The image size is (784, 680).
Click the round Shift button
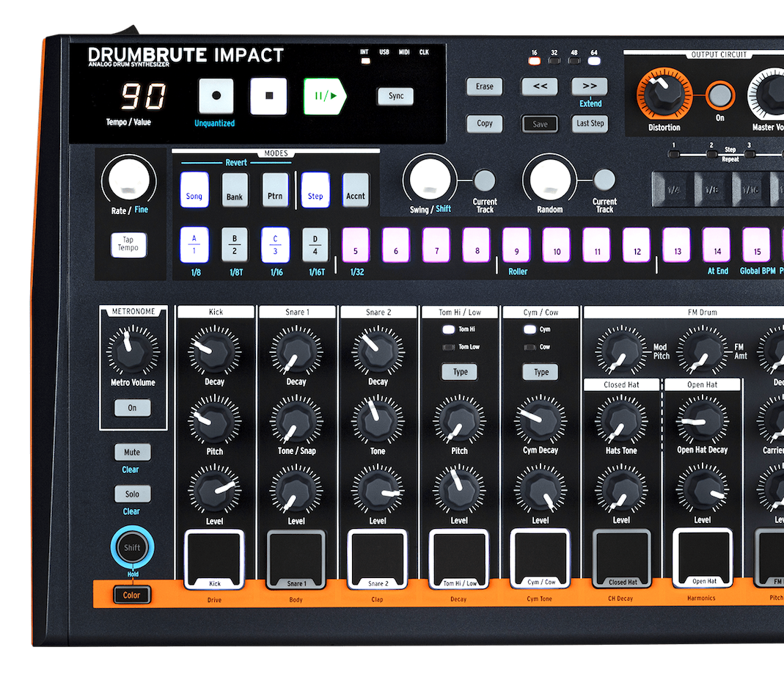pos(132,547)
